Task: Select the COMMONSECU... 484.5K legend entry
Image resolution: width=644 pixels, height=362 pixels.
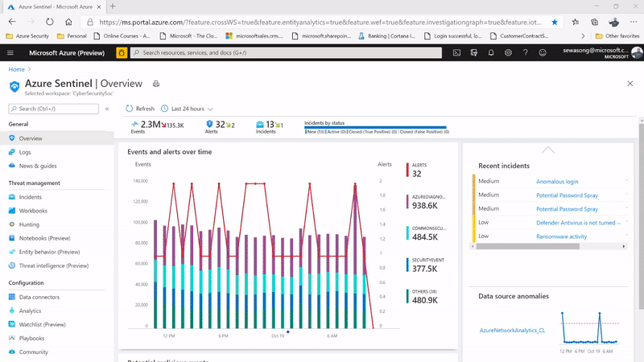Action: [427, 233]
